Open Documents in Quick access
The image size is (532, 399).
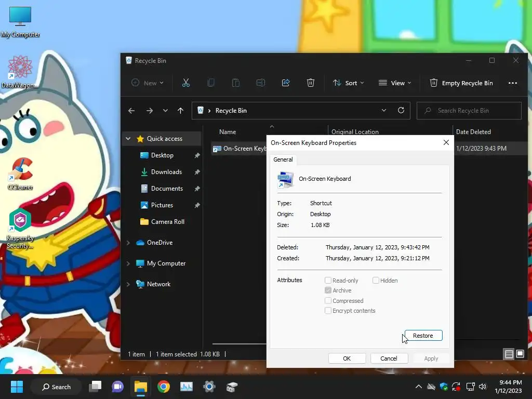(167, 189)
